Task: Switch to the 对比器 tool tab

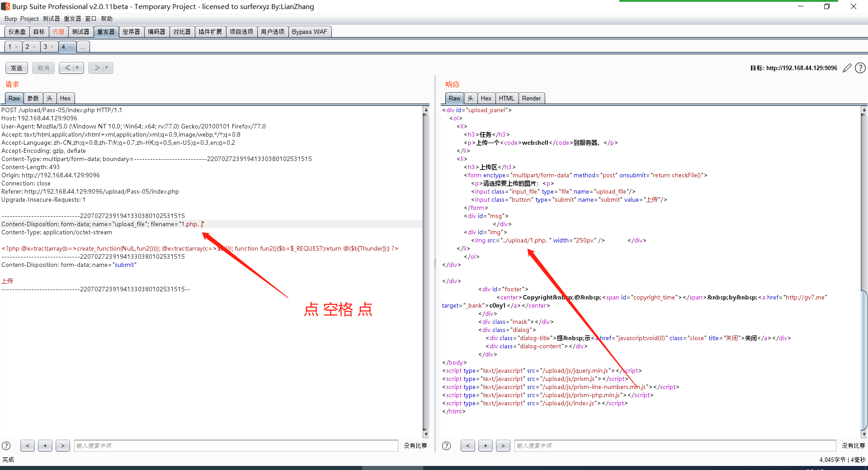Action: coord(182,32)
